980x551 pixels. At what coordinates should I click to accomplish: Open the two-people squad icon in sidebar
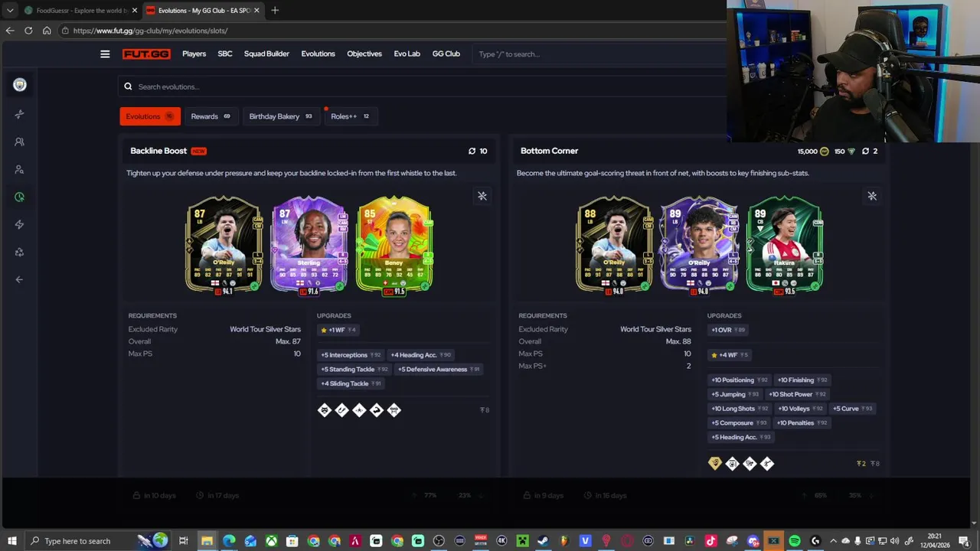tap(20, 142)
